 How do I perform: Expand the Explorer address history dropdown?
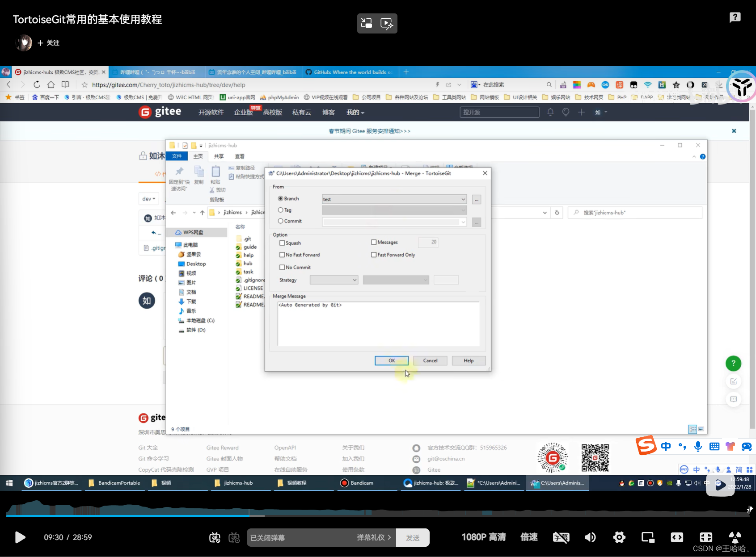545,213
